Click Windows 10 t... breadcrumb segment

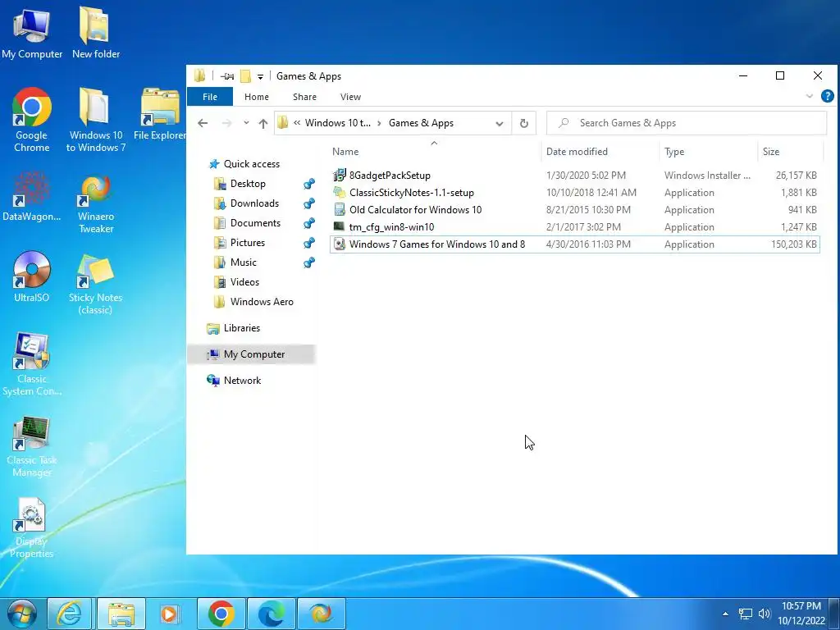pyautogui.click(x=337, y=123)
